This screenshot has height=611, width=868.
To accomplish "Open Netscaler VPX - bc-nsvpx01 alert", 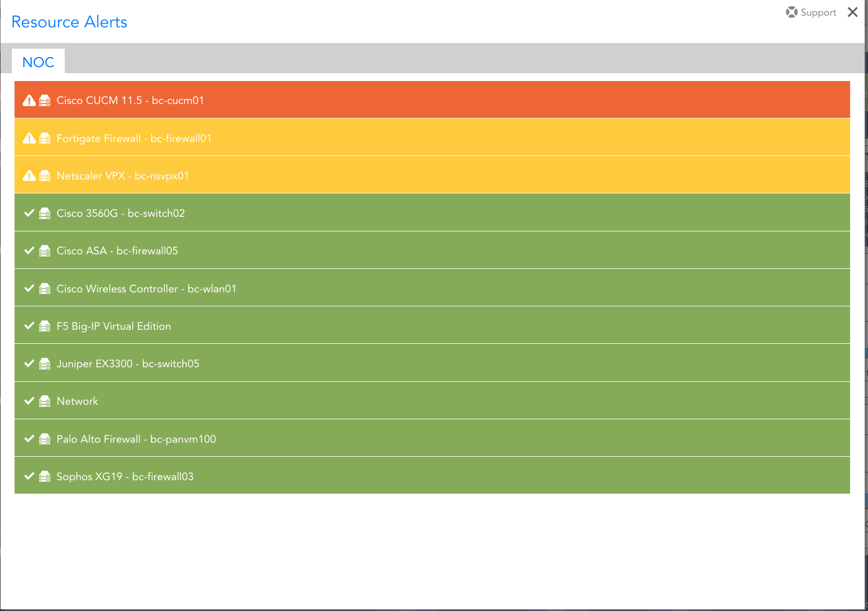I will pyautogui.click(x=432, y=174).
